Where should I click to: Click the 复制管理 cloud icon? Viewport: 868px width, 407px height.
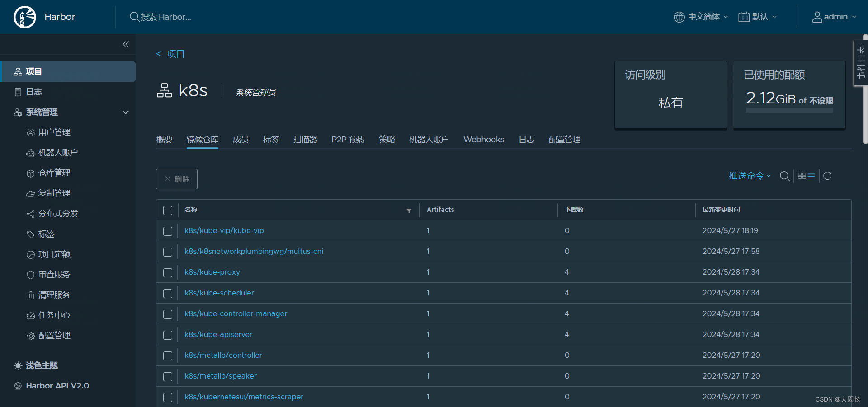pyautogui.click(x=31, y=194)
